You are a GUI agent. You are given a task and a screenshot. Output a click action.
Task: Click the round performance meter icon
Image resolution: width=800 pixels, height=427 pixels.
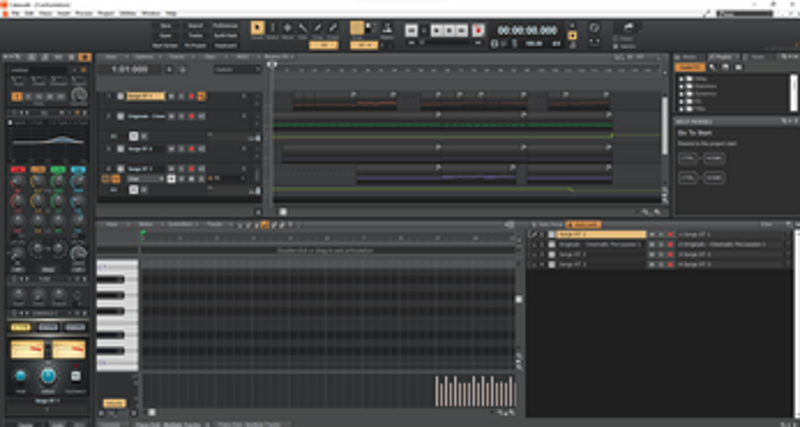click(594, 28)
